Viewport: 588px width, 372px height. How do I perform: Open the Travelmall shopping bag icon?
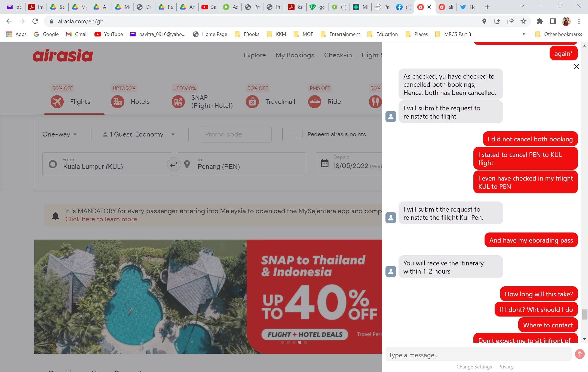click(252, 102)
